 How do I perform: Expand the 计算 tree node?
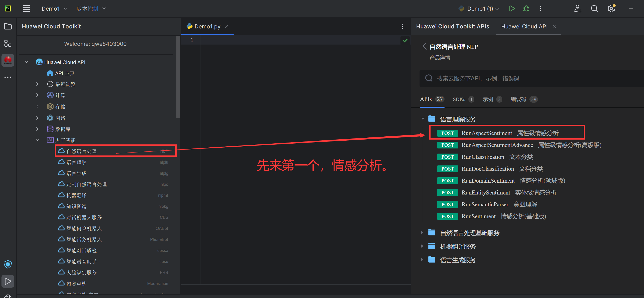click(37, 95)
